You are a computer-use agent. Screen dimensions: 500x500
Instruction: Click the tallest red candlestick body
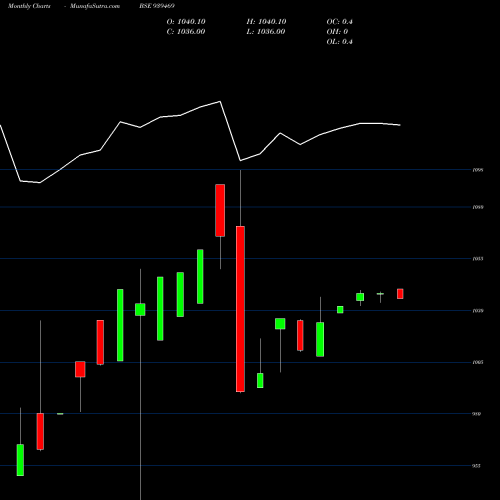[240, 309]
